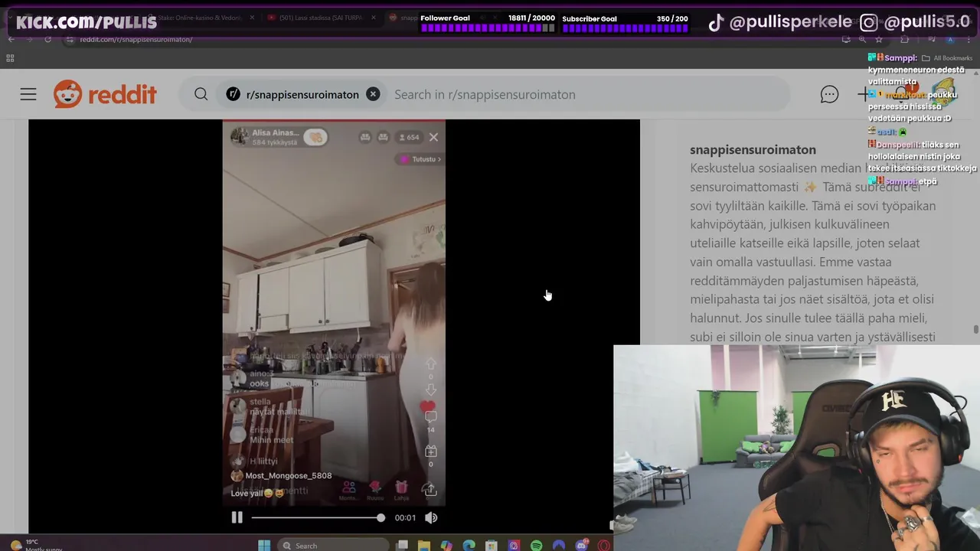Image resolution: width=980 pixels, height=551 pixels.
Task: Downvote the video post arrow
Action: pyautogui.click(x=430, y=390)
